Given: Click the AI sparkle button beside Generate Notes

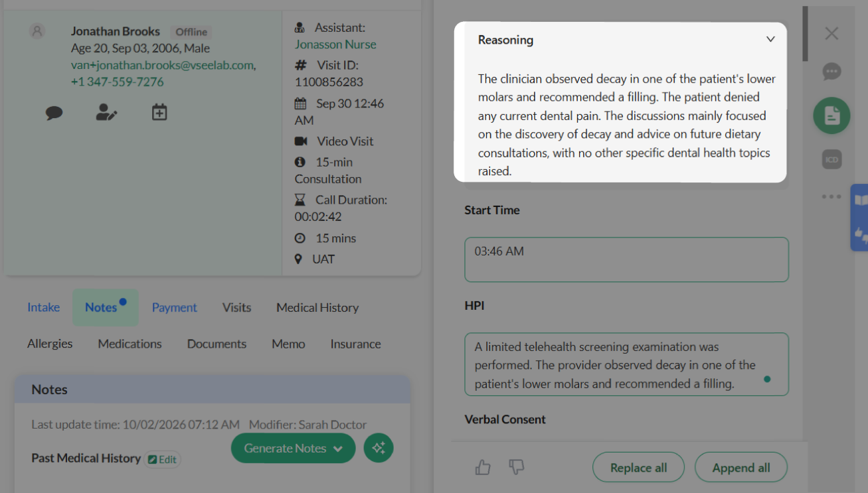Looking at the screenshot, I should pyautogui.click(x=379, y=448).
